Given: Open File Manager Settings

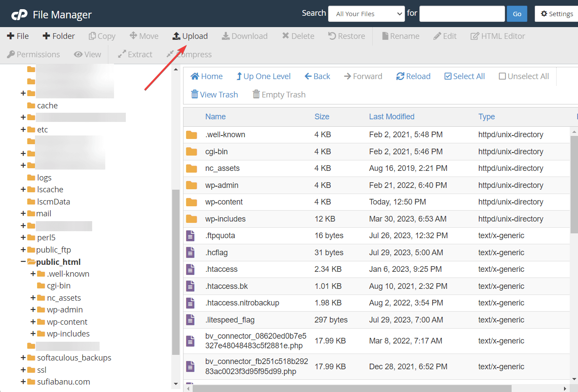Looking at the screenshot, I should click(557, 14).
